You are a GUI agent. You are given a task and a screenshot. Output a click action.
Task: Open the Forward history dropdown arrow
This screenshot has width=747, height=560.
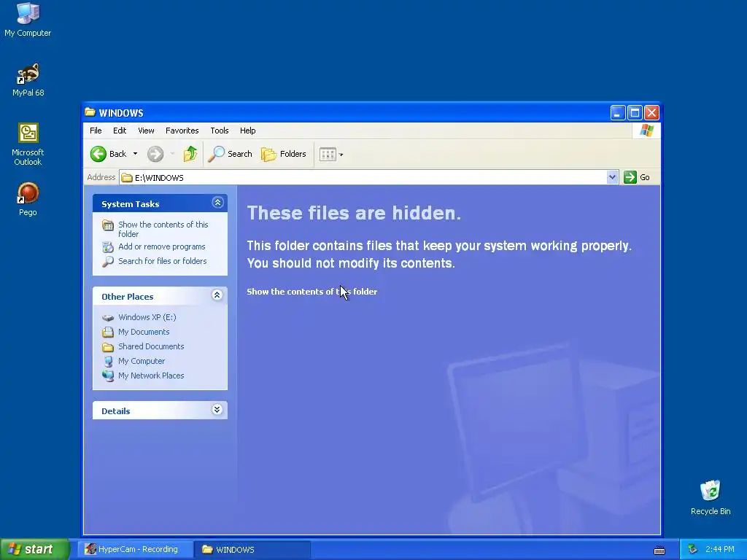(x=172, y=154)
